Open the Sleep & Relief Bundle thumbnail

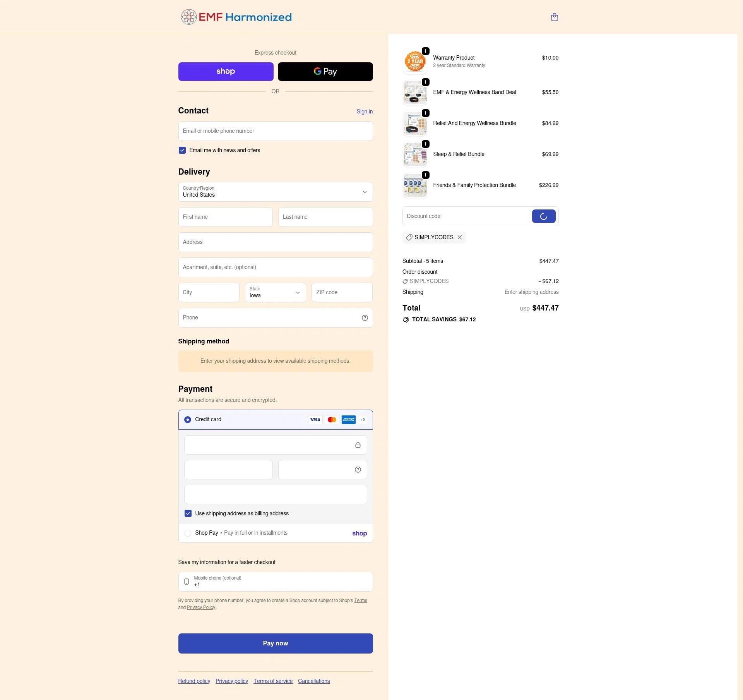[415, 154]
